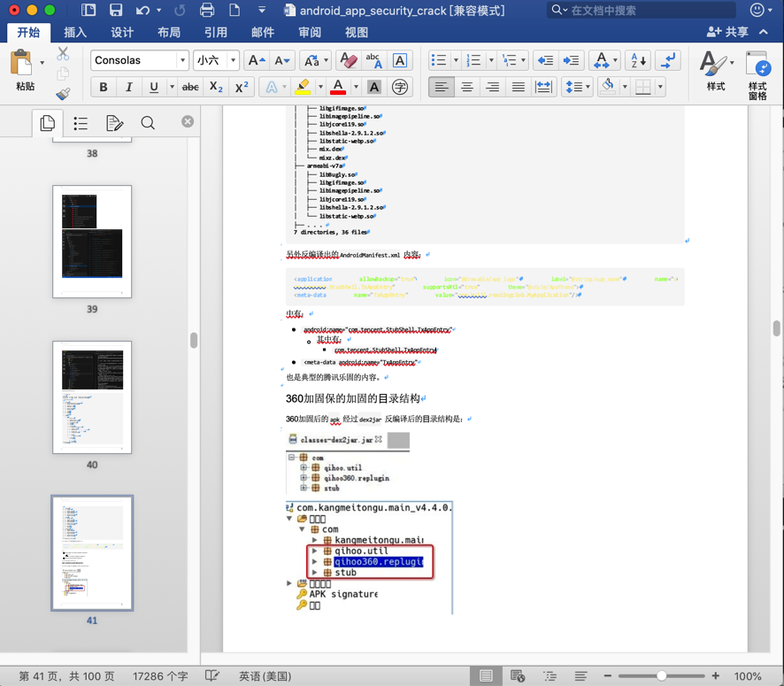Open the 审阅 ribbon tab
This screenshot has height=686, width=784.
tap(309, 32)
